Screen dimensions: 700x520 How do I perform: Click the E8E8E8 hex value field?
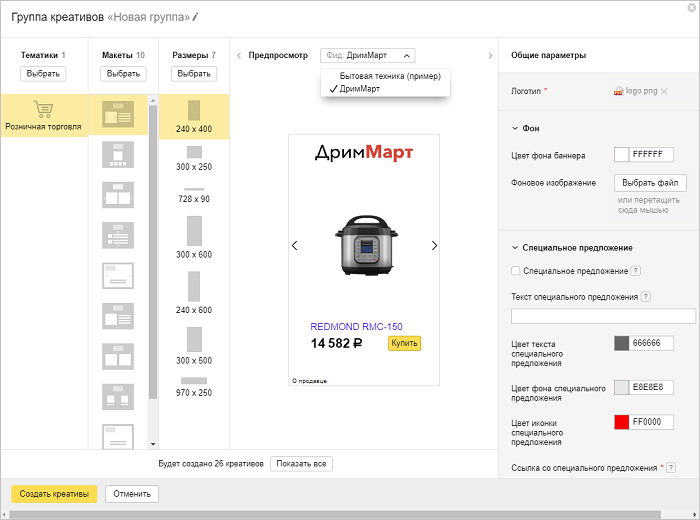[x=651, y=387]
